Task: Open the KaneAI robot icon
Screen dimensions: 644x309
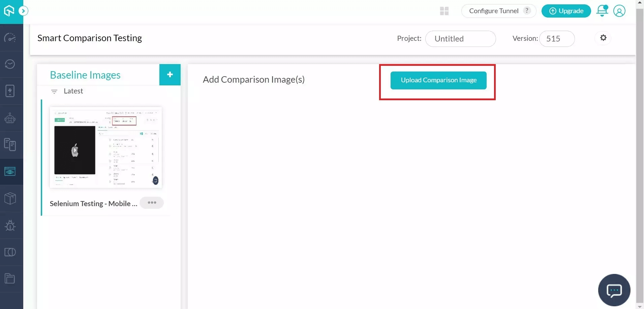Action: 10,118
